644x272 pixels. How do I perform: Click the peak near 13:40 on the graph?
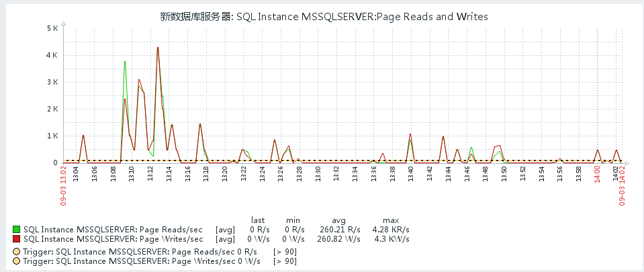[410, 134]
